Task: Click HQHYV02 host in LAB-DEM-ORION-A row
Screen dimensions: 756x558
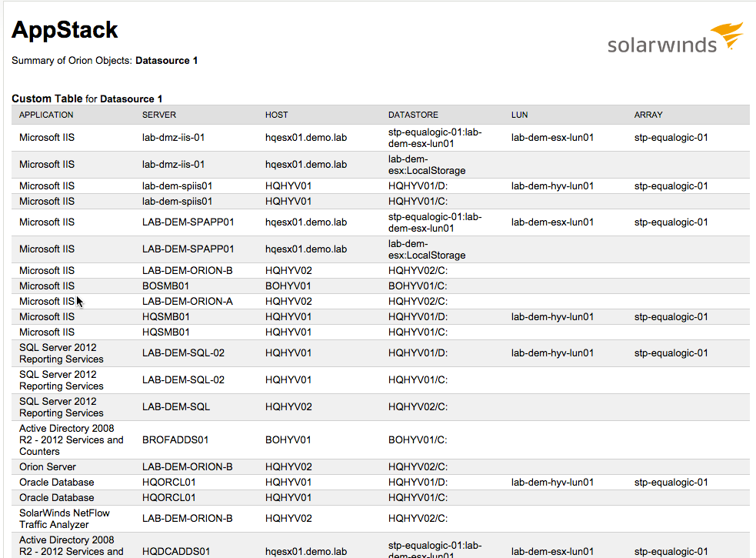Action: (x=288, y=301)
